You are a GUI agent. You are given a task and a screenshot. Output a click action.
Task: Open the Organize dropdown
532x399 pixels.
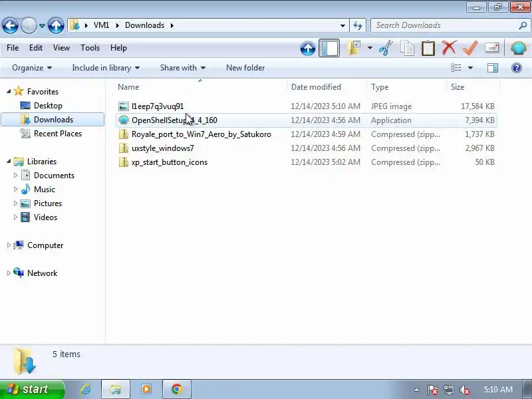point(32,68)
